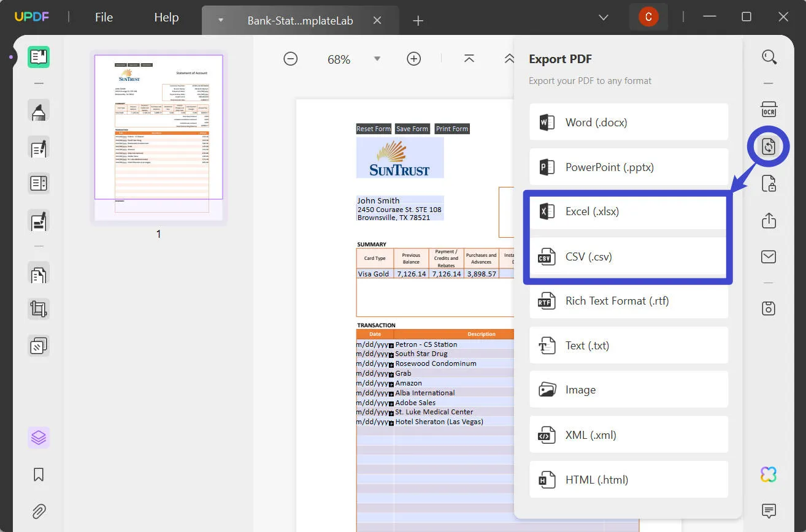Screen dimensions: 806x532
Task: Open the Reader mode icon in left sidebar
Action: click(x=39, y=57)
